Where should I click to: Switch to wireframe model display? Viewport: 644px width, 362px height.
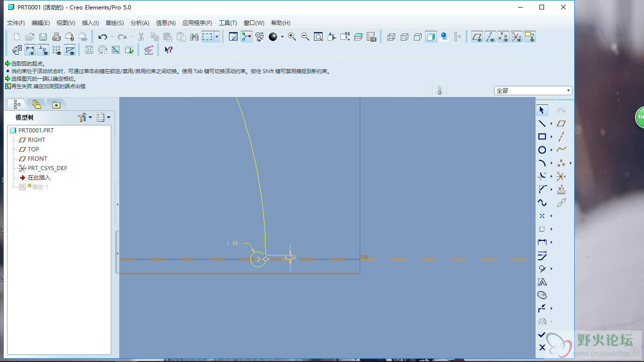[391, 37]
